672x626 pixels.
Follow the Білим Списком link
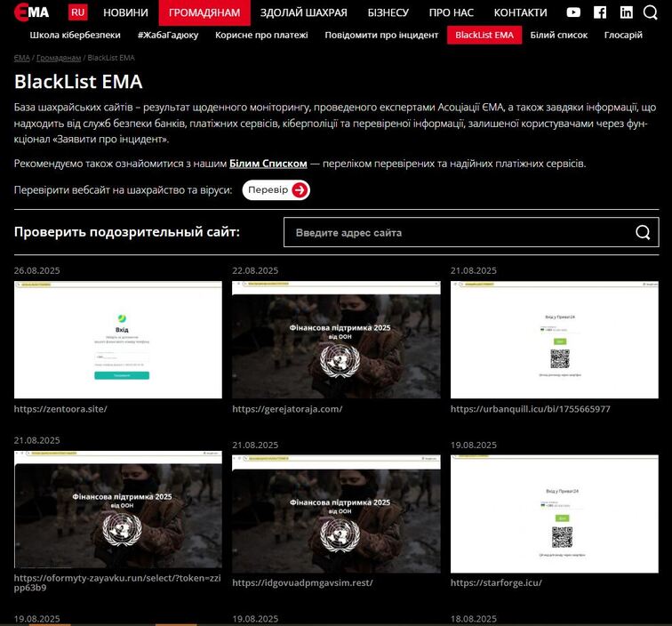click(x=268, y=164)
